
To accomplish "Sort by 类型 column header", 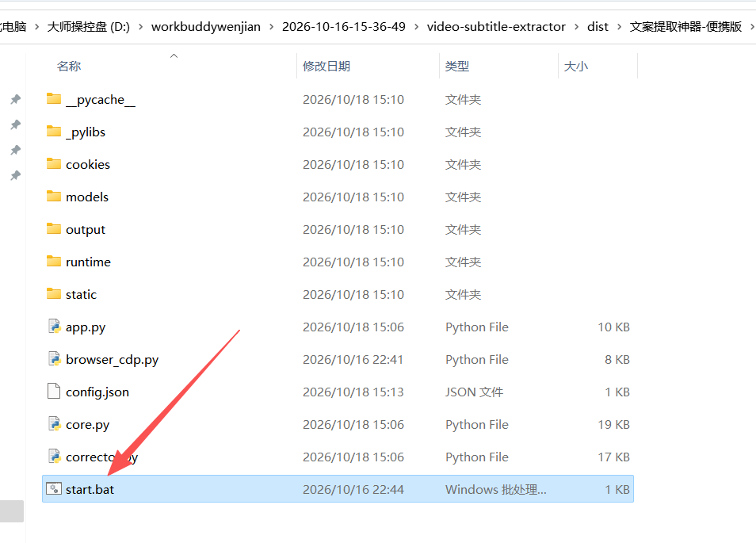I will (457, 66).
